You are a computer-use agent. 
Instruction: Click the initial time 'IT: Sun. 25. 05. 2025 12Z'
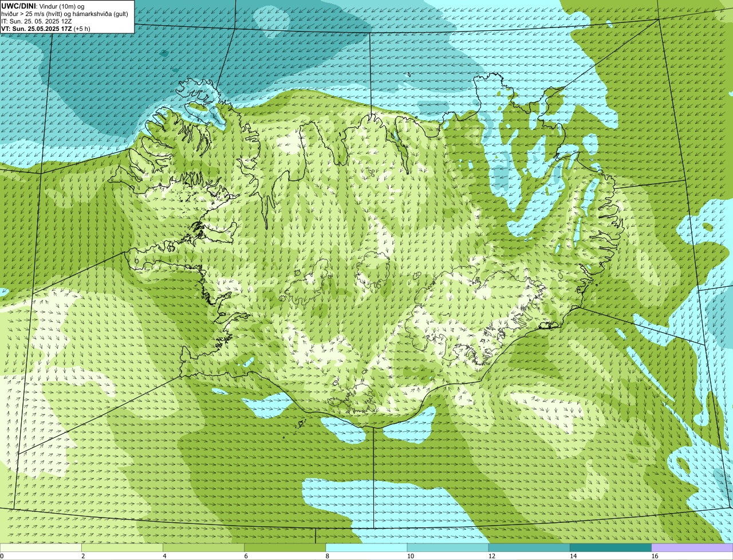[36, 21]
